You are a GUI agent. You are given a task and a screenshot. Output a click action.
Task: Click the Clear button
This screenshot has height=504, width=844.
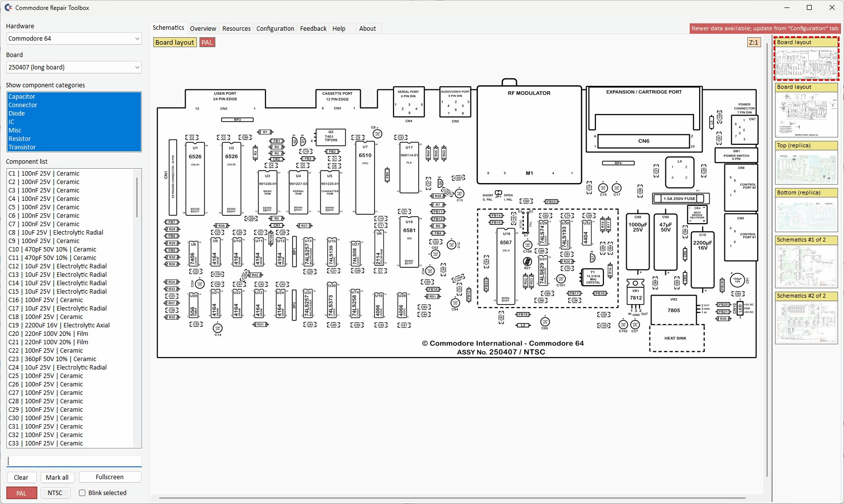coord(21,477)
